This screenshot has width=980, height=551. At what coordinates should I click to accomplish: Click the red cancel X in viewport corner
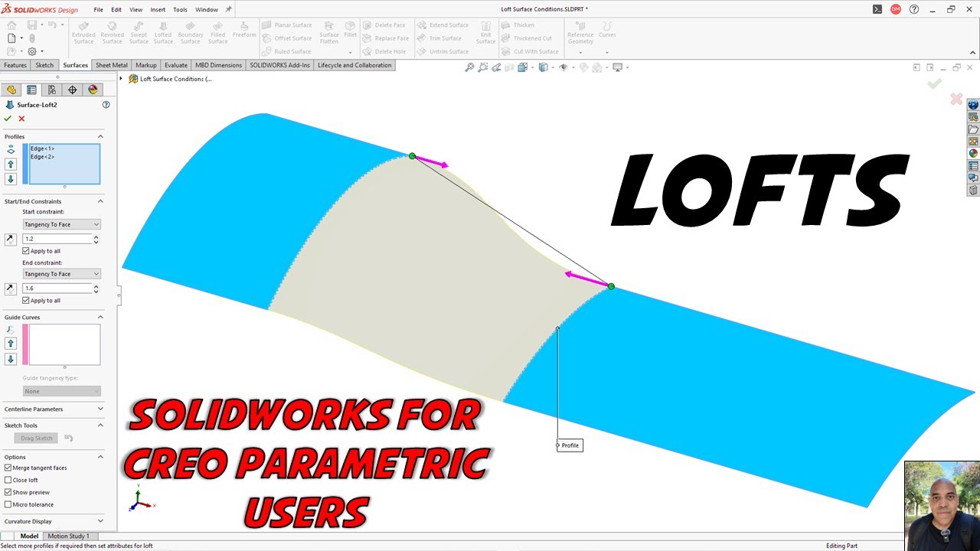(x=955, y=99)
